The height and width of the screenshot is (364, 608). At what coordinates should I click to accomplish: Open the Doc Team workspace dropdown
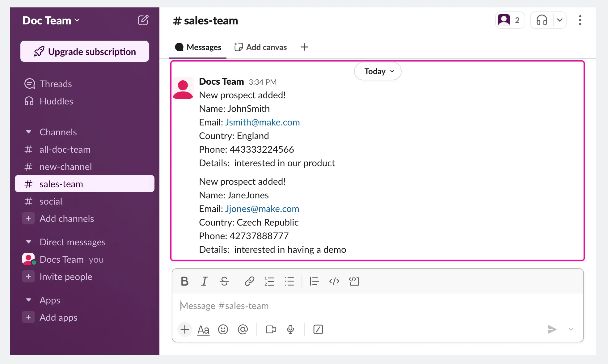tap(51, 20)
